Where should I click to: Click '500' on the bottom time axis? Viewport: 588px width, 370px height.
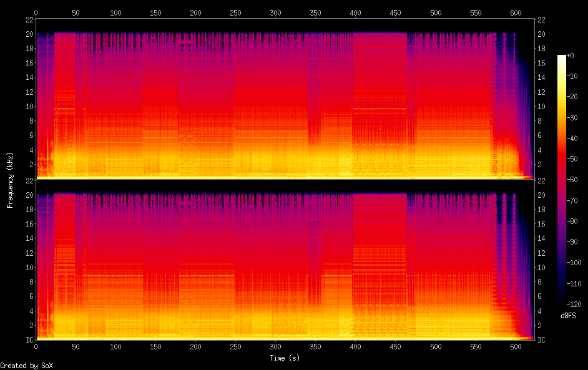click(436, 347)
